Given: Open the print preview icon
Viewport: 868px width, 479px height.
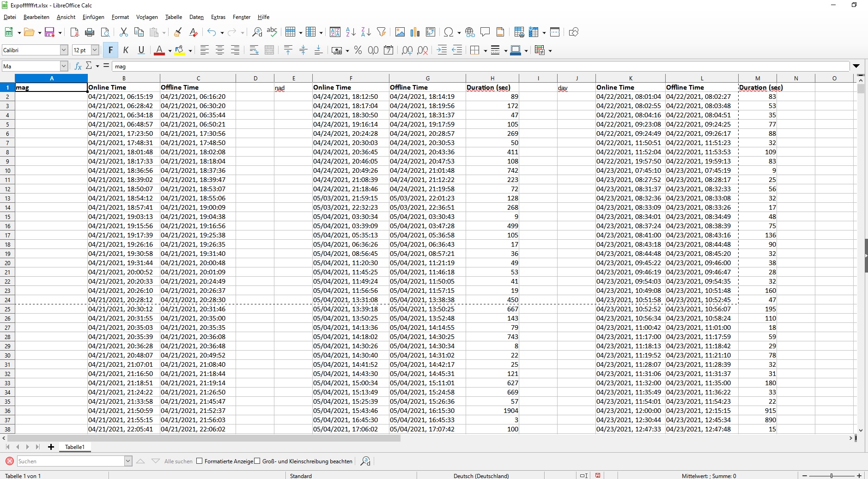Looking at the screenshot, I should 105,32.
